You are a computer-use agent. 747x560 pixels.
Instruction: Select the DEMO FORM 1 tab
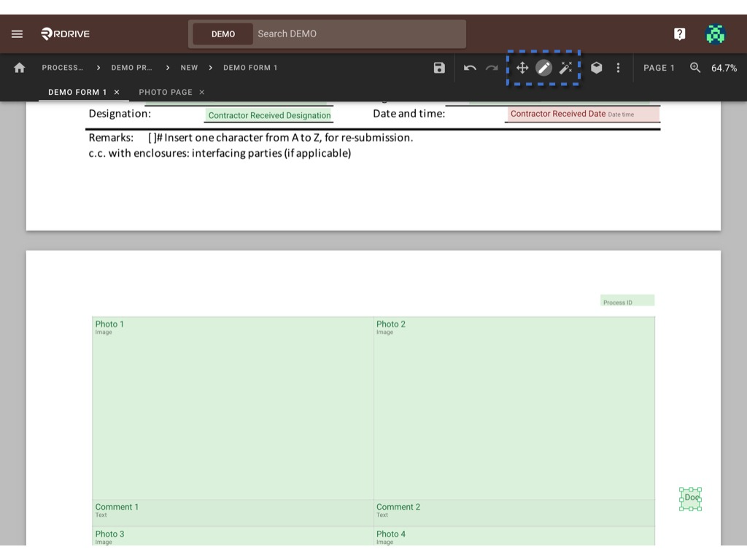click(x=77, y=92)
